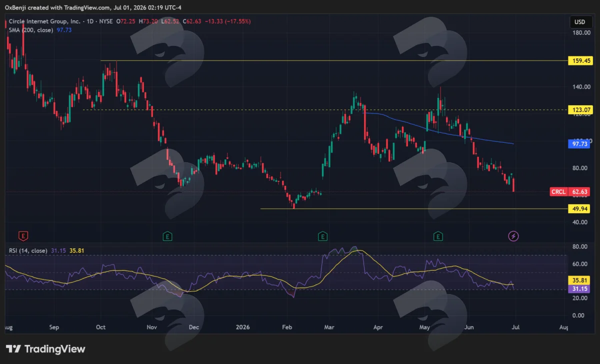Select the SMA (200, close) indicator legend
Viewport: 600px width, 364px height.
tap(31, 30)
